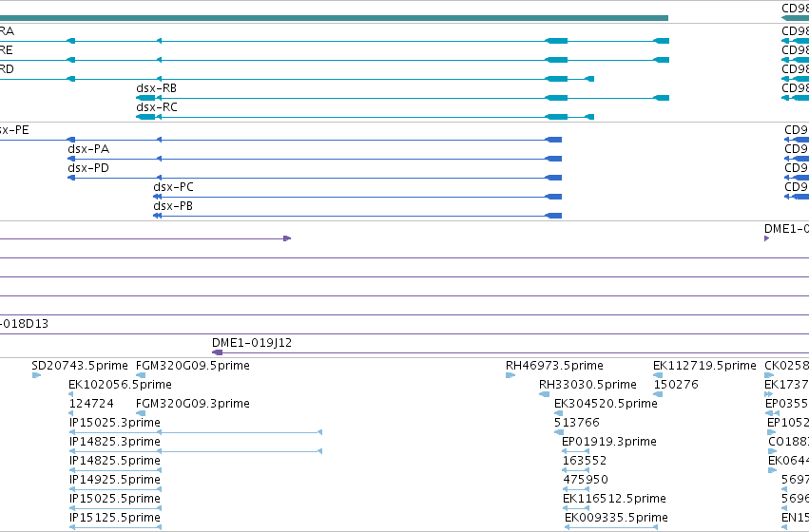
Task: Open the dsx-PA protein label
Action: click(x=88, y=149)
